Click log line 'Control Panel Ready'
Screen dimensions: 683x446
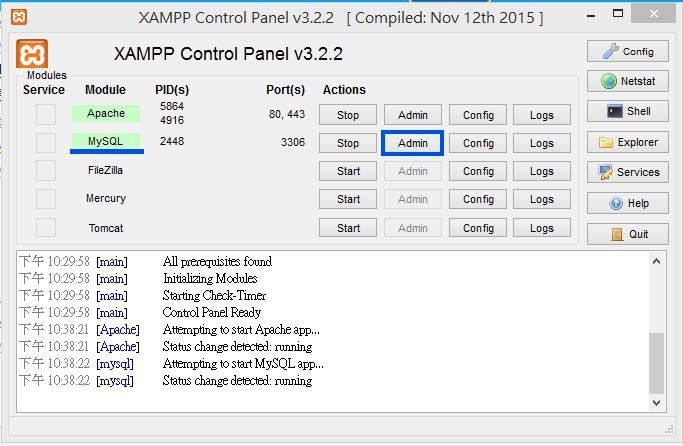tap(211, 312)
